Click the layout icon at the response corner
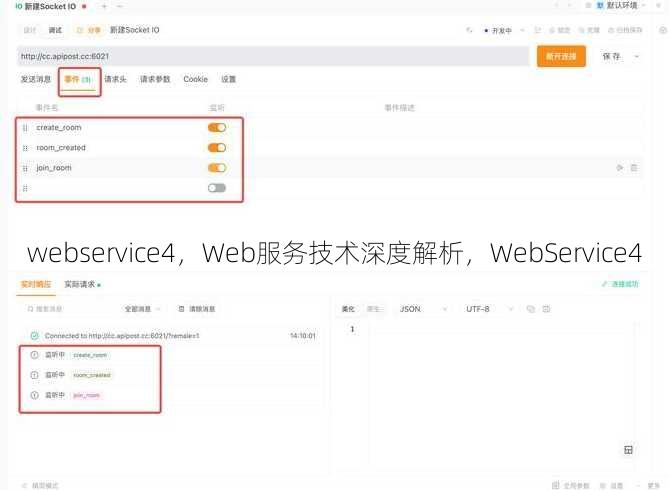This screenshot has width=669, height=490. coord(628,450)
